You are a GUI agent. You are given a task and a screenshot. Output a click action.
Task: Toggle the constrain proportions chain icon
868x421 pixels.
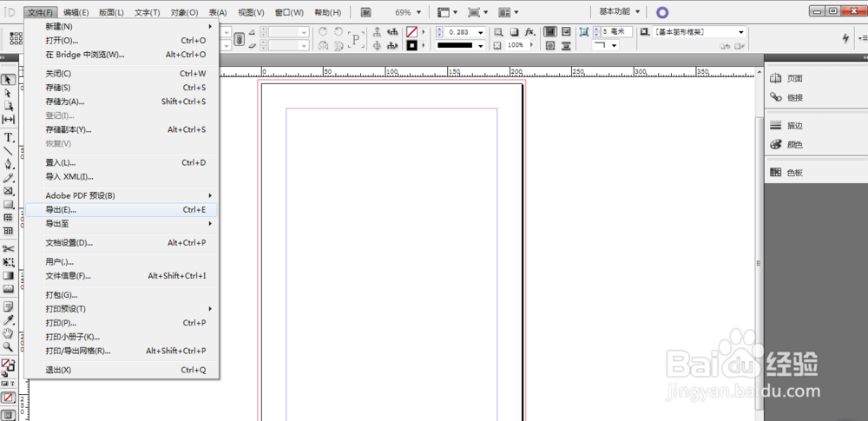(x=240, y=39)
